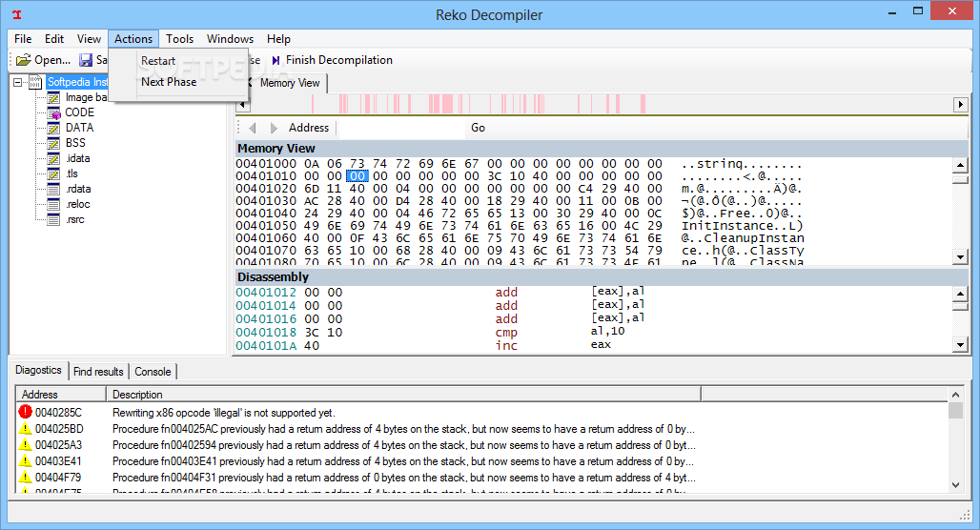Select the .reloc tree item label
The height and width of the screenshot is (530, 980).
tap(78, 204)
